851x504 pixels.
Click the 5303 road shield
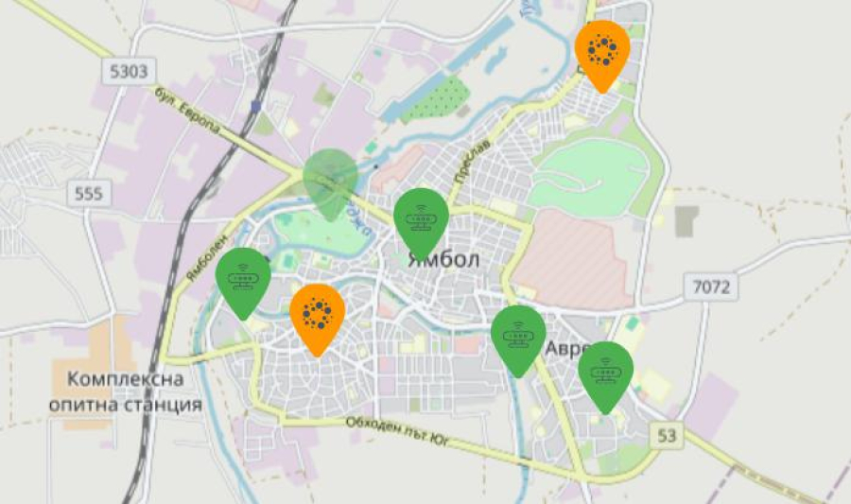coord(128,71)
